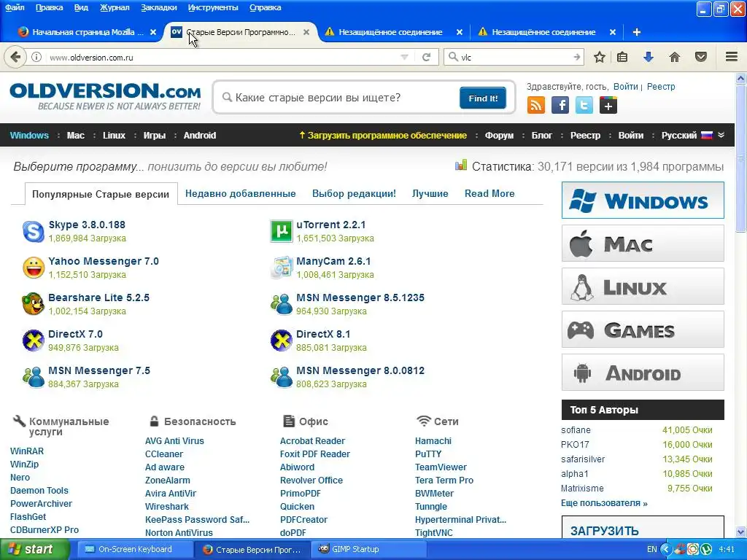The width and height of the screenshot is (747, 560).
Task: Switch to On-Screen Keyboard taskbar item
Action: 135,549
